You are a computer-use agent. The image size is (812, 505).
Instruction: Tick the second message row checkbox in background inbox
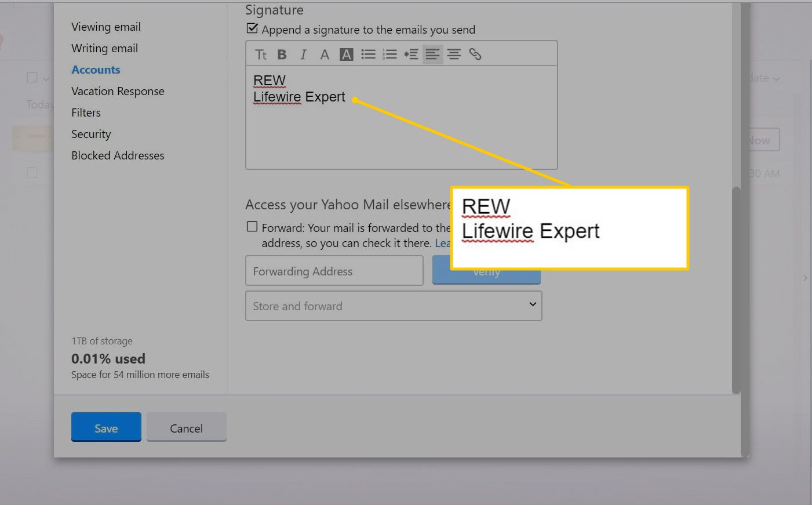[x=32, y=173]
